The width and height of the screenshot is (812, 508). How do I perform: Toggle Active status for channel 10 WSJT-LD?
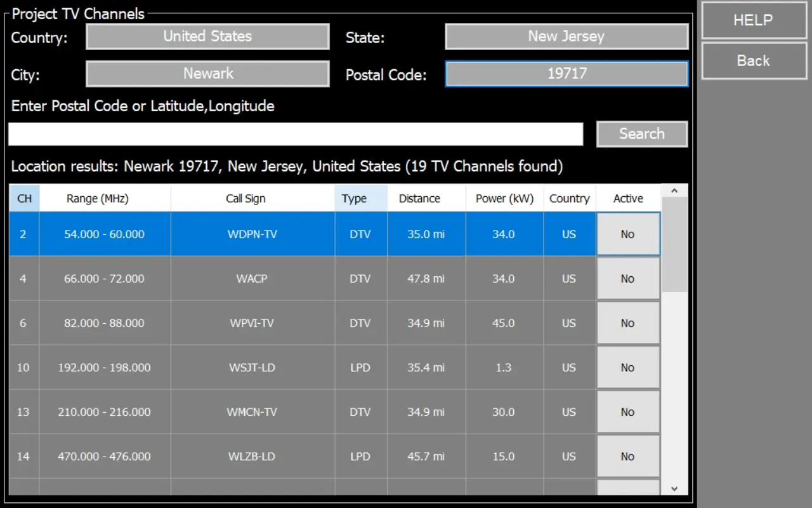[x=627, y=368]
